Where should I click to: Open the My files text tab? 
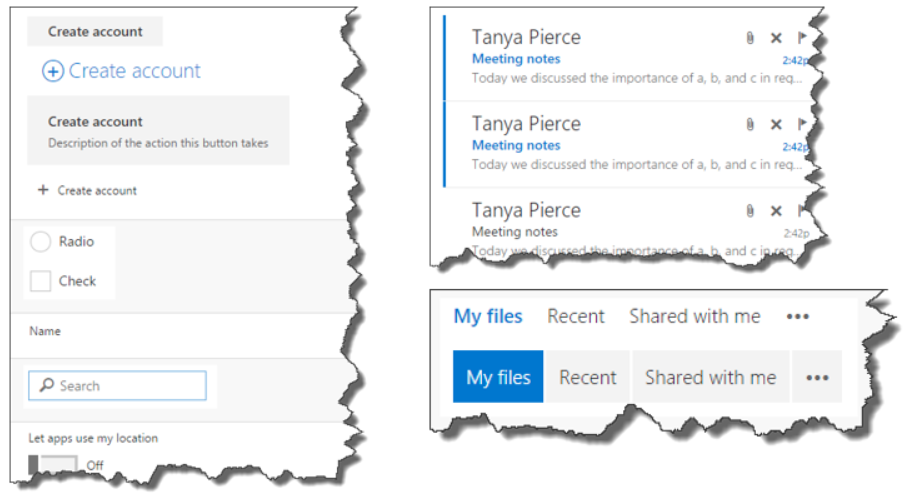[488, 317]
